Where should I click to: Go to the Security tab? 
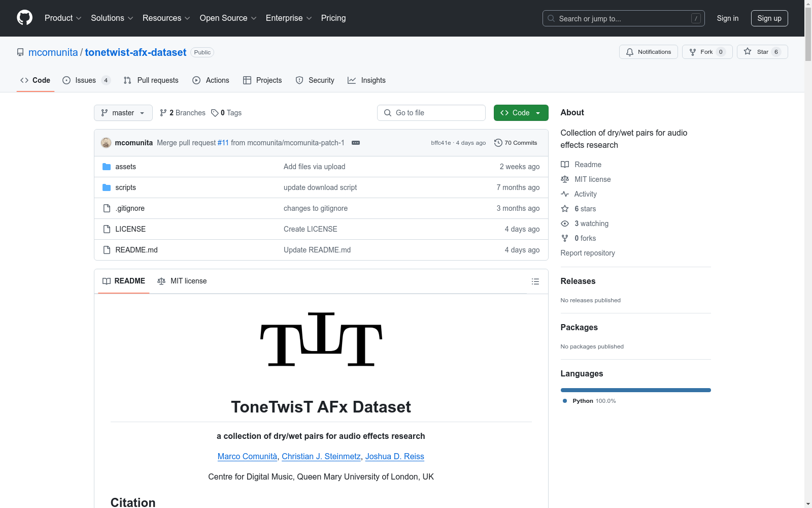click(315, 80)
